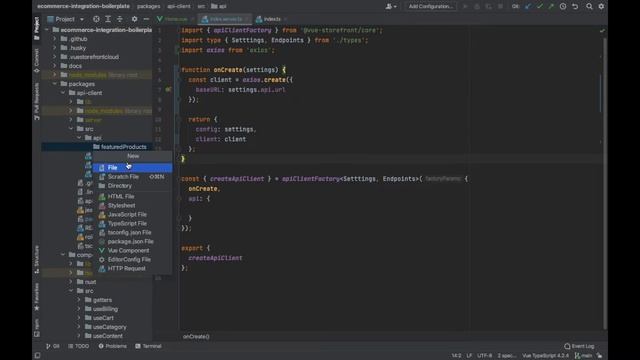Switch to the index.ts editor tab

click(271, 19)
